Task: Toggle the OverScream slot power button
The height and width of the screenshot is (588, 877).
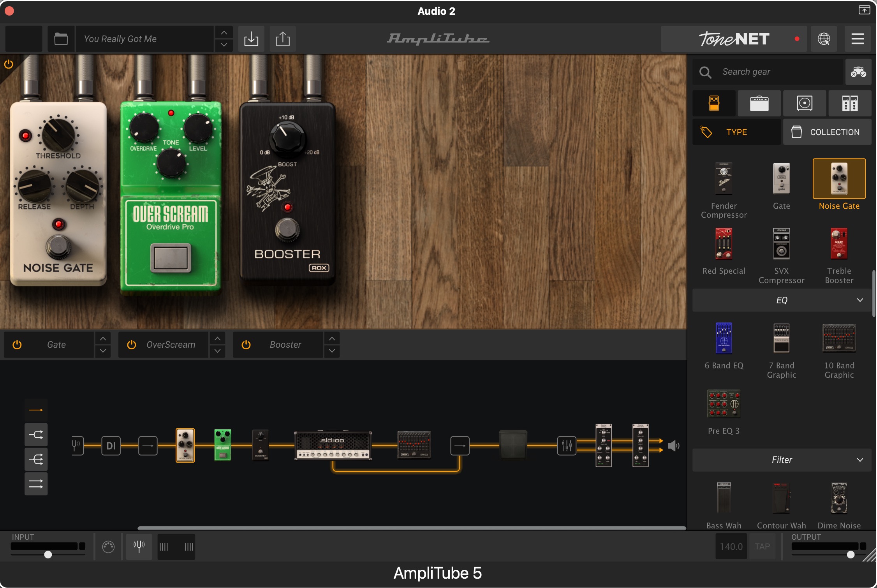Action: pos(132,345)
